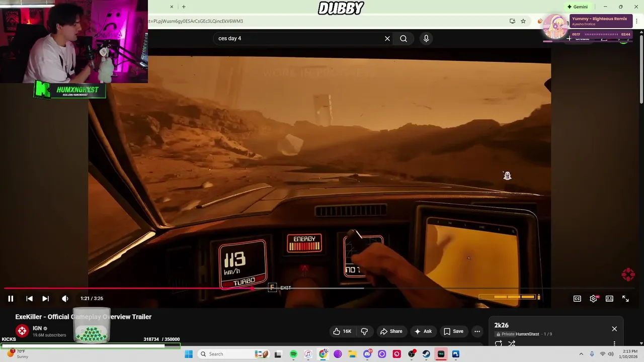Show hidden system tray icons

pos(581,354)
